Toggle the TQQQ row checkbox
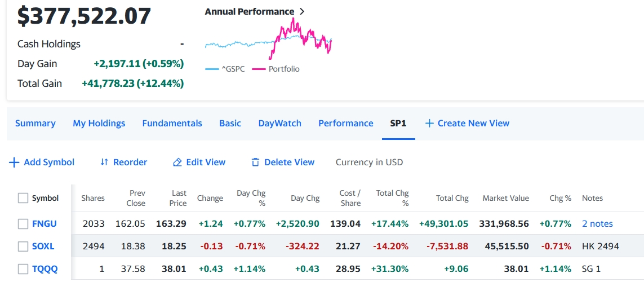Viewport: 644px width, 286px height. (x=23, y=269)
